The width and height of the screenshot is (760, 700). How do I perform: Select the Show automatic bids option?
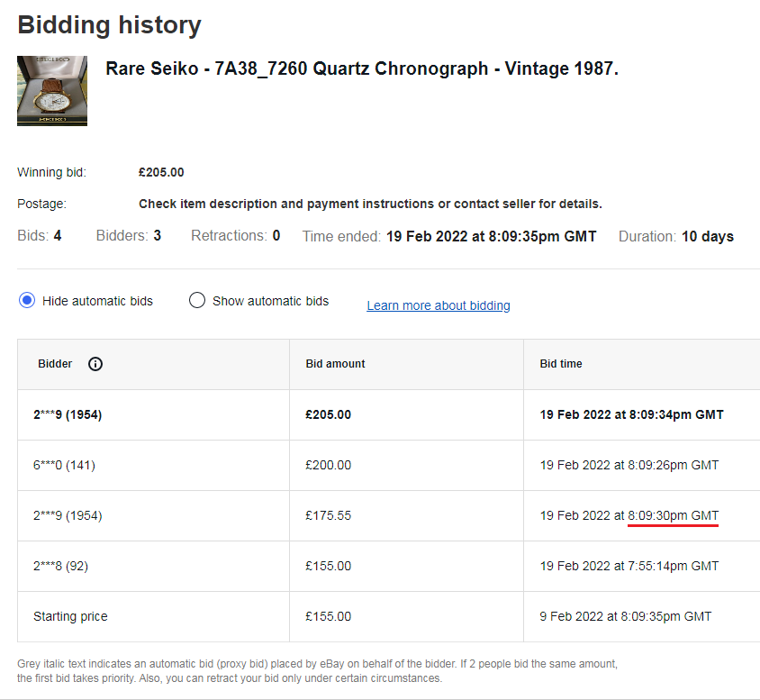pyautogui.click(x=196, y=300)
